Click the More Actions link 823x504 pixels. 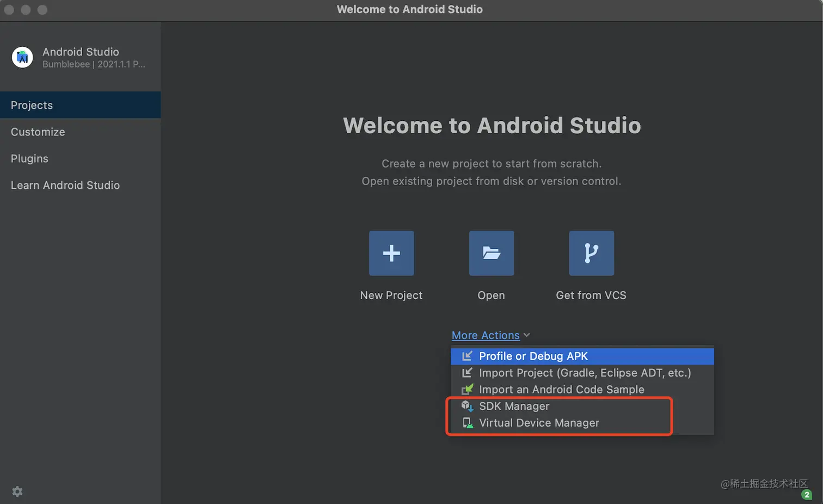coord(486,335)
